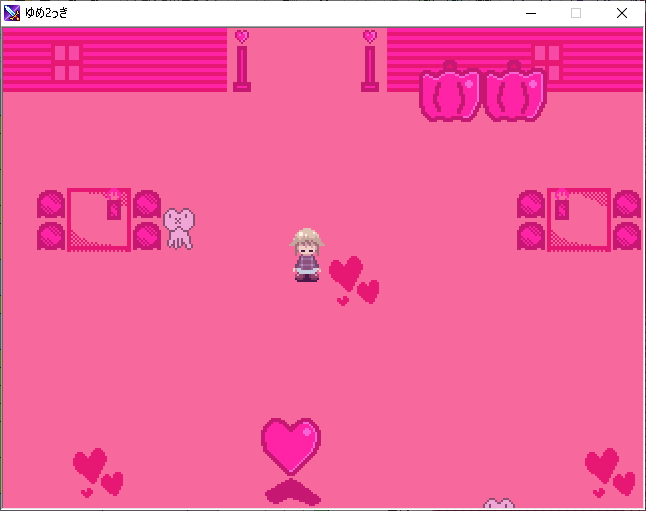Click the window title text ゆめ2っき
Viewport: 646px width, 511px height.
46,13
